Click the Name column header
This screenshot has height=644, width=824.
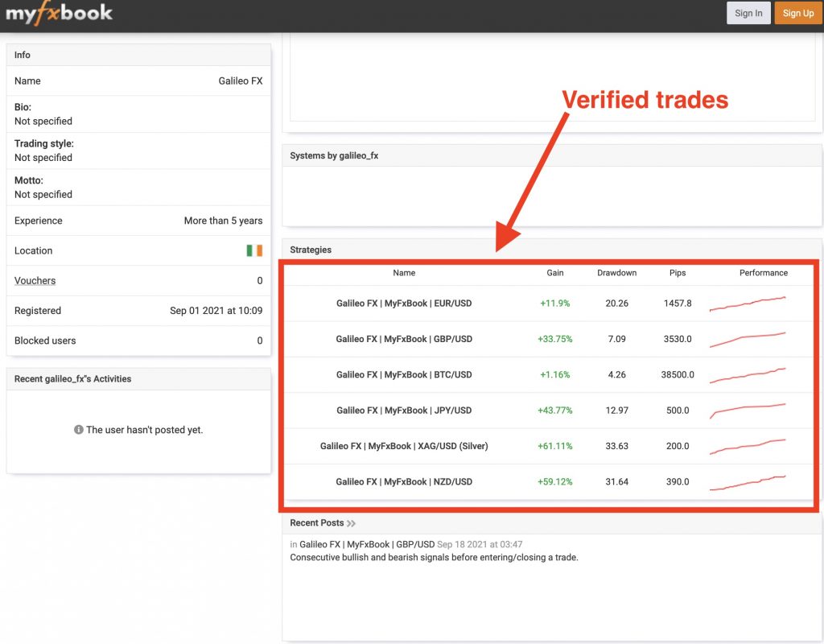[x=404, y=273]
